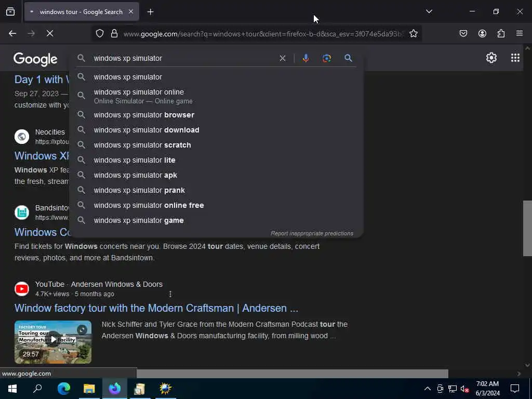
Task: Click the Google search input field
Action: (x=183, y=58)
